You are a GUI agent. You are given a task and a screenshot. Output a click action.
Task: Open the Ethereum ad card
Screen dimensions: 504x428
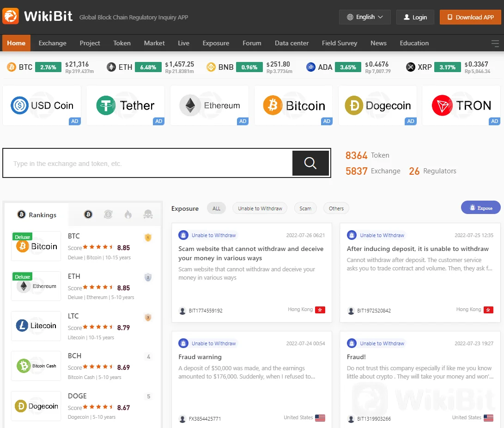[x=210, y=105]
